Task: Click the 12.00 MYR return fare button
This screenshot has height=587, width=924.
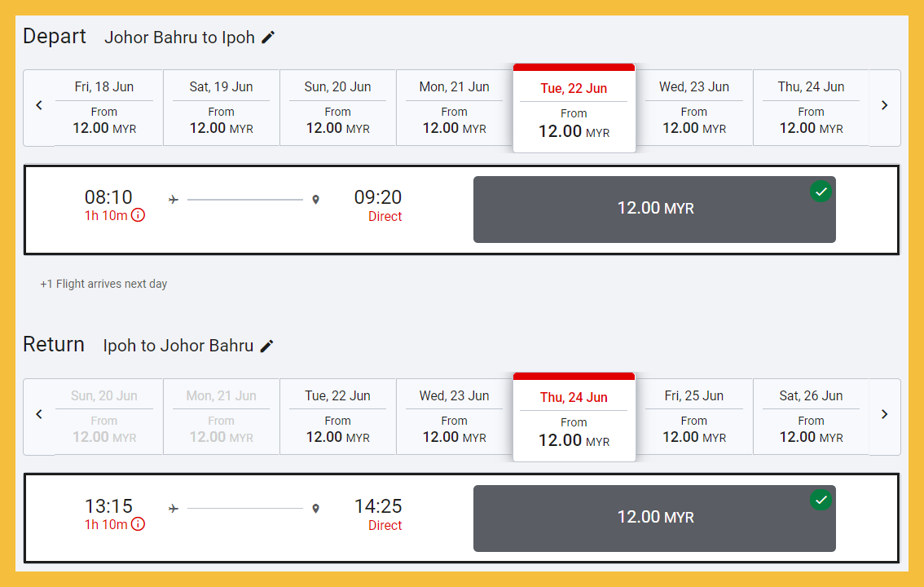Action: tap(654, 519)
